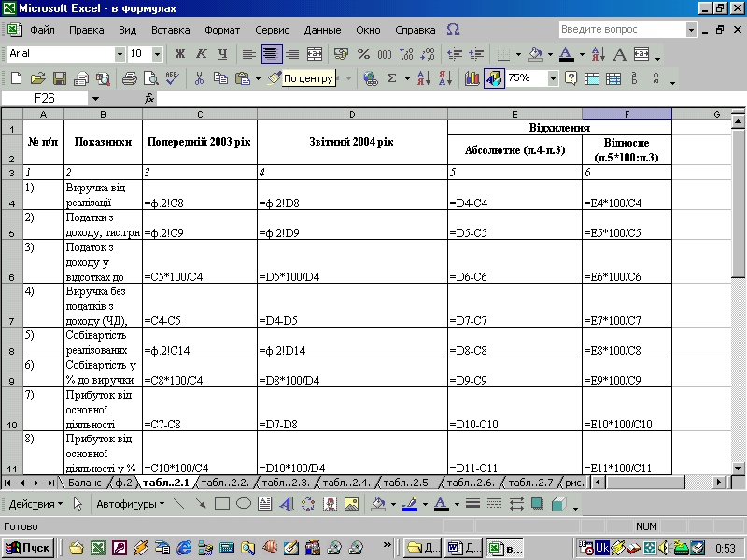Screen dimensions: 747x560
Task: Click vertical scrollbar down arrow
Action: [738, 469]
